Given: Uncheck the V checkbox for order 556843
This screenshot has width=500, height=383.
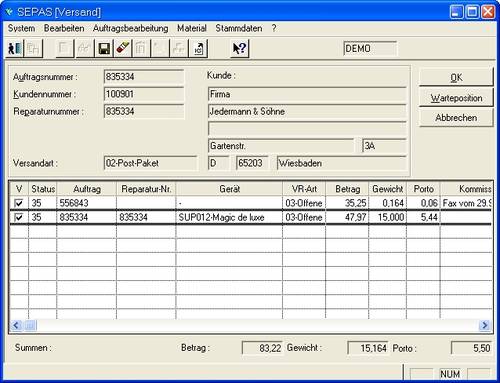Looking at the screenshot, I should tap(19, 203).
